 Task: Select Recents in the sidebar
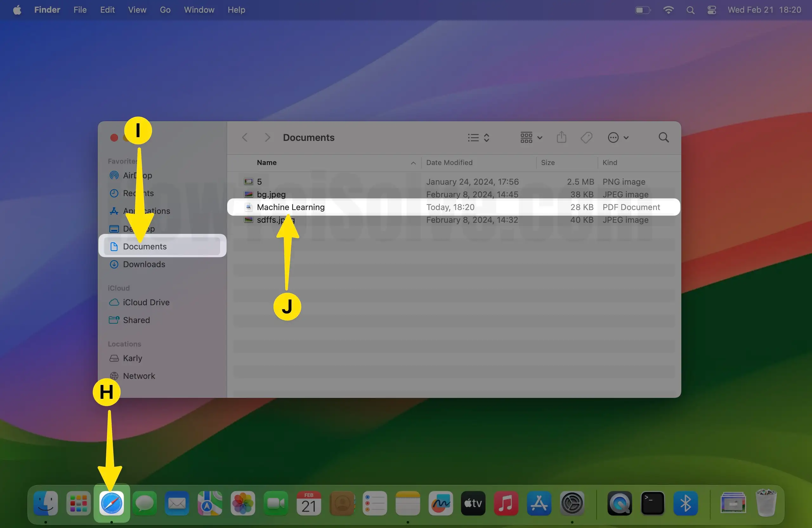138,193
